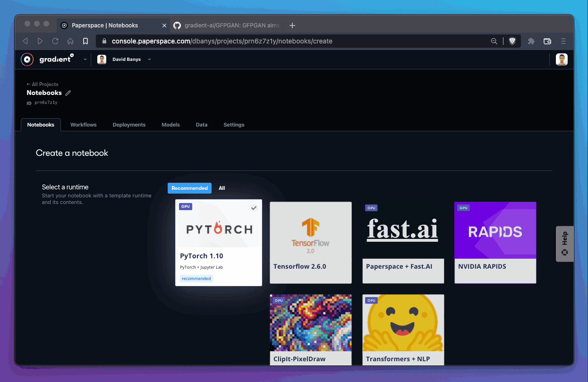This screenshot has width=588, height=382.
Task: Go back to All Projects link
Action: tap(43, 84)
